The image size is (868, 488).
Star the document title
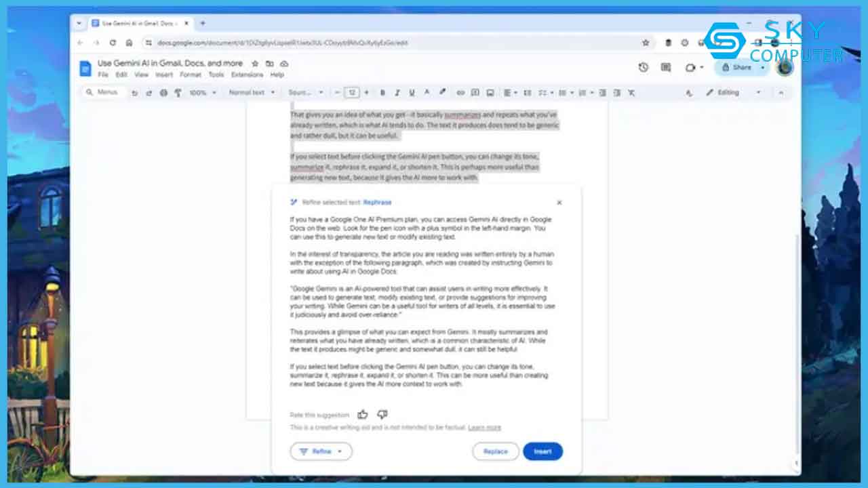255,64
